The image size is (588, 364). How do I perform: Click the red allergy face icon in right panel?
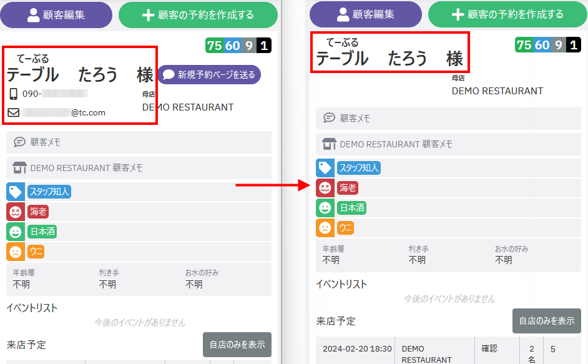pyautogui.click(x=325, y=187)
